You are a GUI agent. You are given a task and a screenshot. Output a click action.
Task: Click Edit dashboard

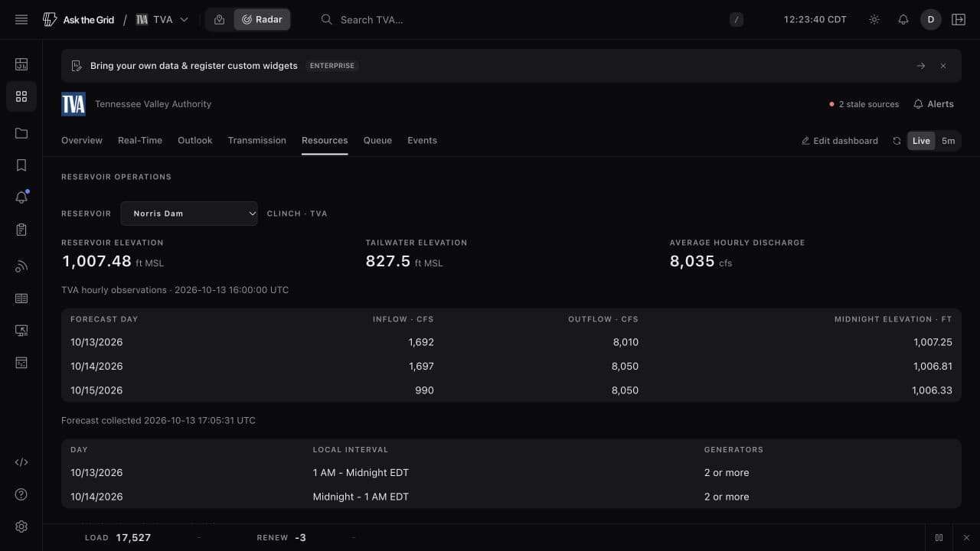coord(839,141)
